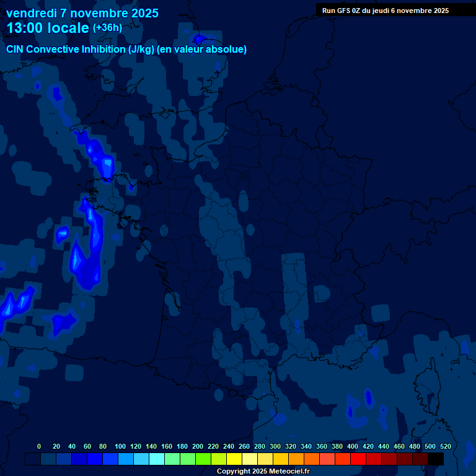Click the '0' value label above the legend
476x476 pixels.
[39, 446]
